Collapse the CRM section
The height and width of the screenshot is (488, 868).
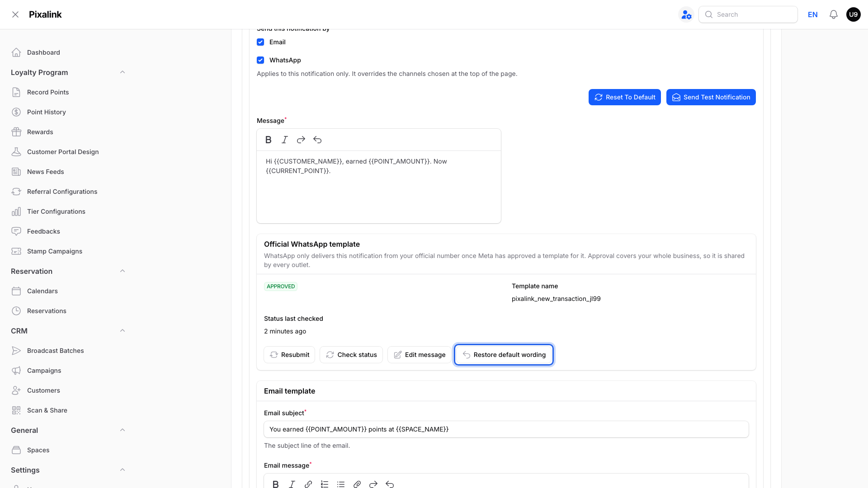point(123,331)
